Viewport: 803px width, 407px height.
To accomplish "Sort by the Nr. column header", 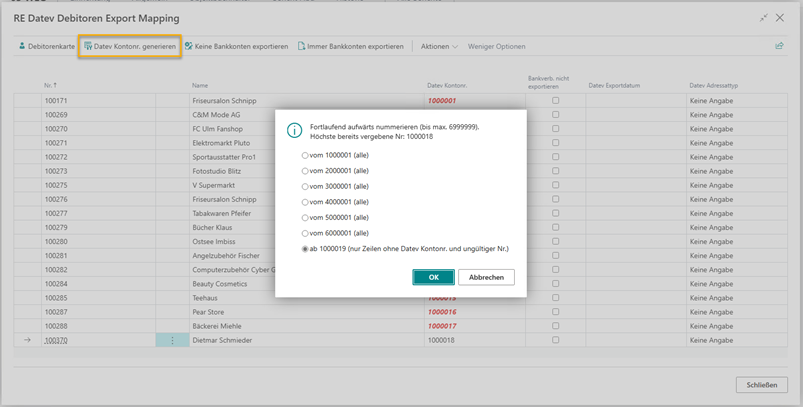I will [49, 86].
